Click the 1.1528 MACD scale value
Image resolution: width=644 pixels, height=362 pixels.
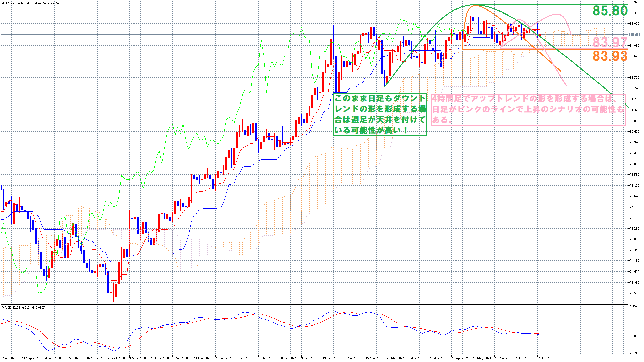[x=634, y=306]
